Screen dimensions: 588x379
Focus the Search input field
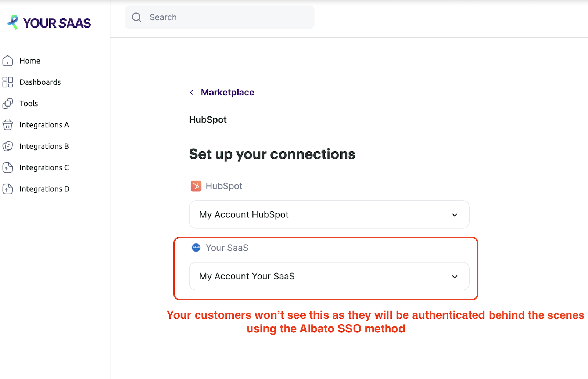tap(228, 17)
